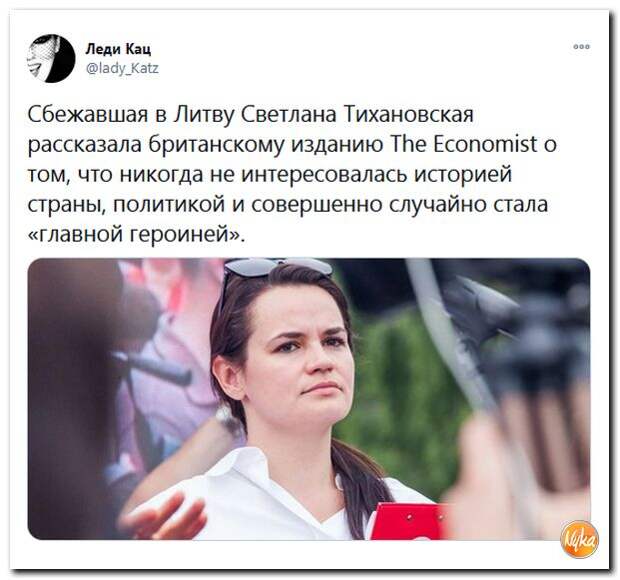Open the @lady_Katz handle link
This screenshot has width=620, height=580.
click(122, 69)
